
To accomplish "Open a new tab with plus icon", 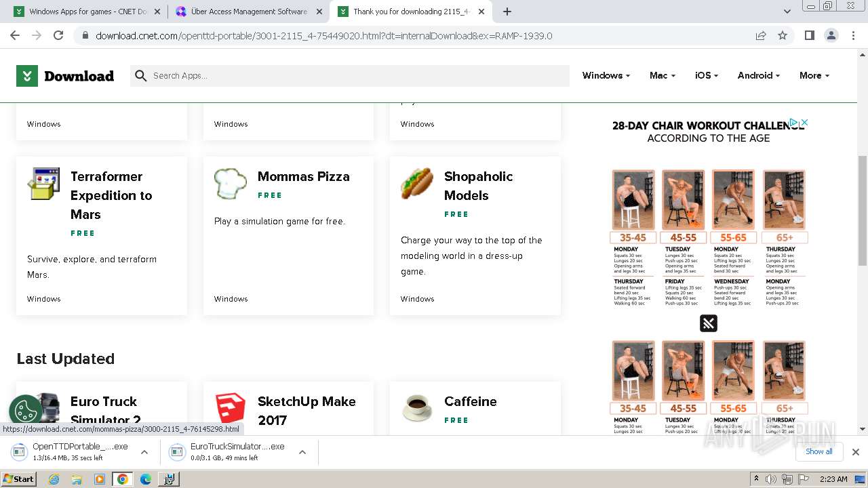I will coord(507,12).
